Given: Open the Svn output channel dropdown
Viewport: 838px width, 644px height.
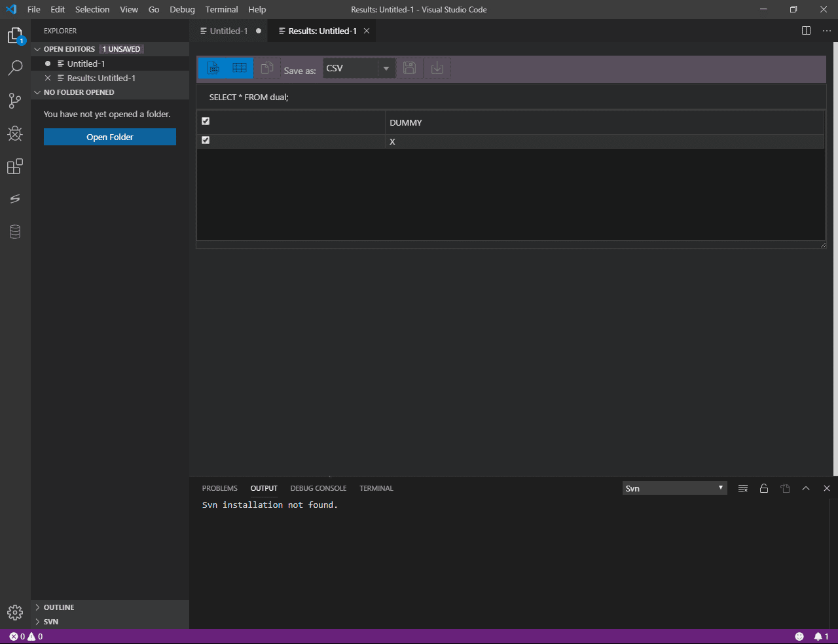Looking at the screenshot, I should pos(674,488).
